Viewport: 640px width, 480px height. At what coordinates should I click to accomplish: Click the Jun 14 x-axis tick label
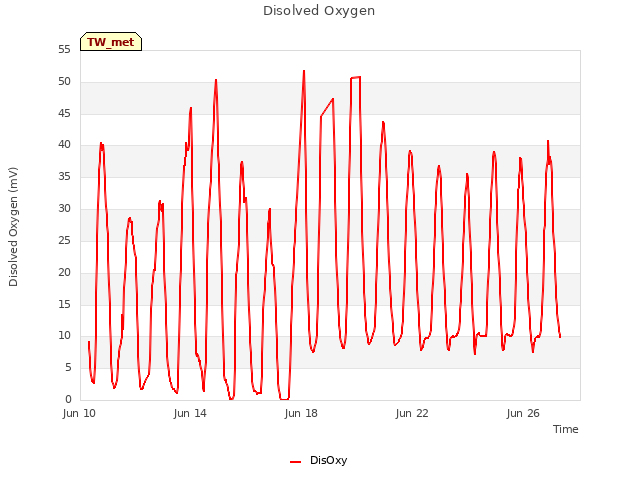click(190, 413)
